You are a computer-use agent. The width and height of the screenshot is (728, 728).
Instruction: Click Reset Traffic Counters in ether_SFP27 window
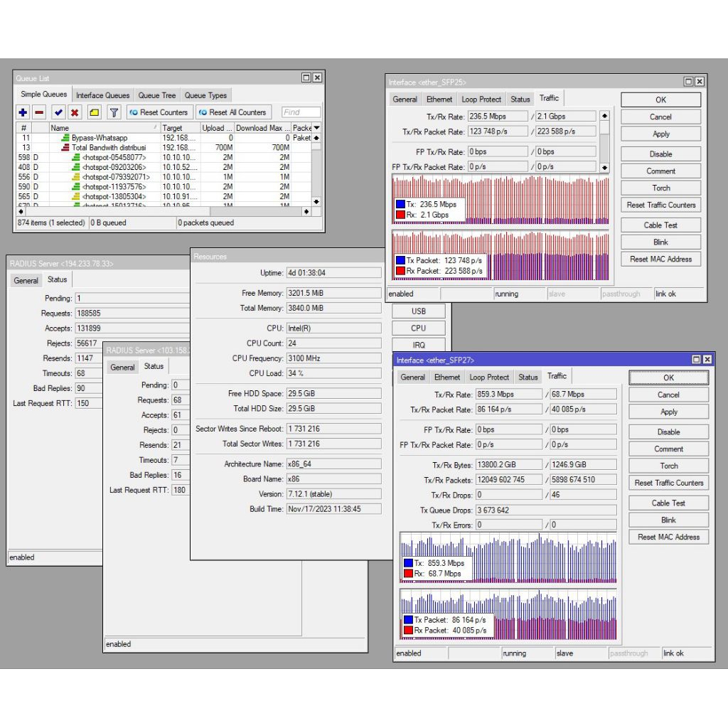[668, 483]
